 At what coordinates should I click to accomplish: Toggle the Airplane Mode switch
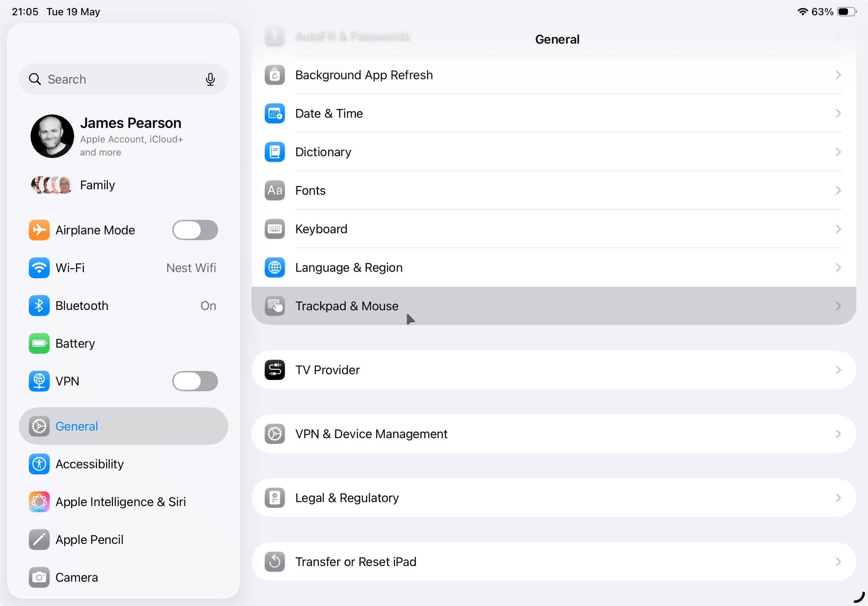pos(195,230)
